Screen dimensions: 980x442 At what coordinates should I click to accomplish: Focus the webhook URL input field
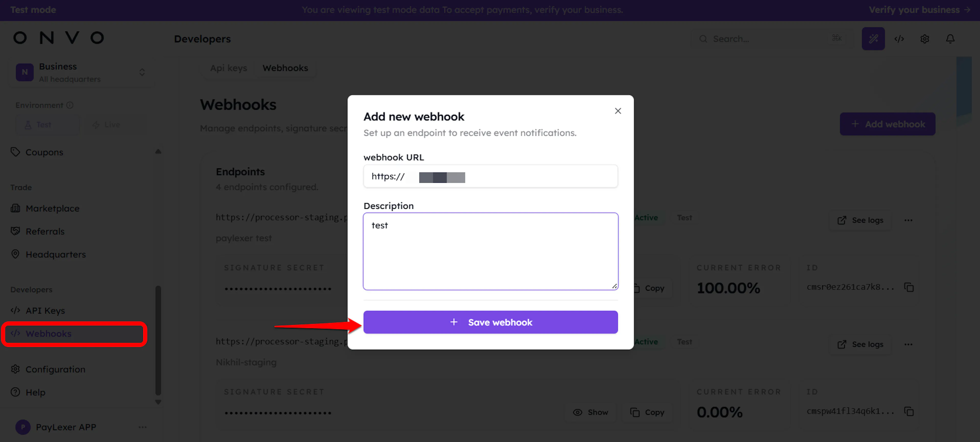pos(490,176)
